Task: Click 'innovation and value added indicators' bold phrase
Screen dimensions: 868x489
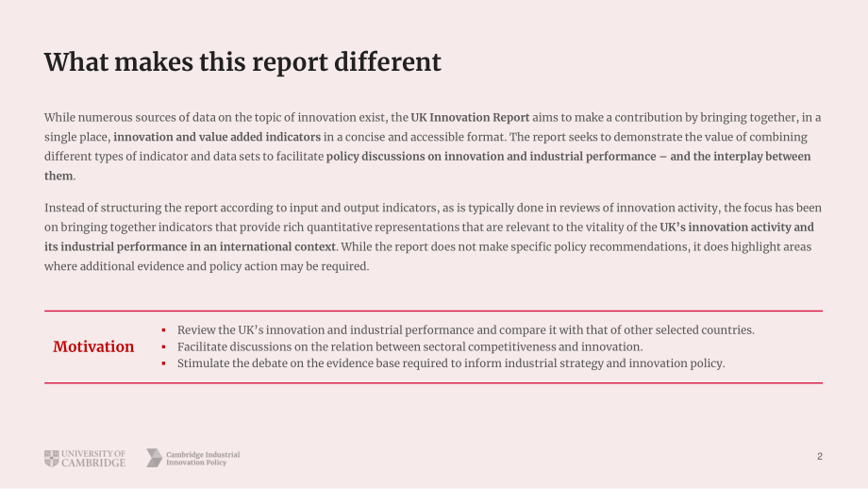Action: [x=217, y=137]
